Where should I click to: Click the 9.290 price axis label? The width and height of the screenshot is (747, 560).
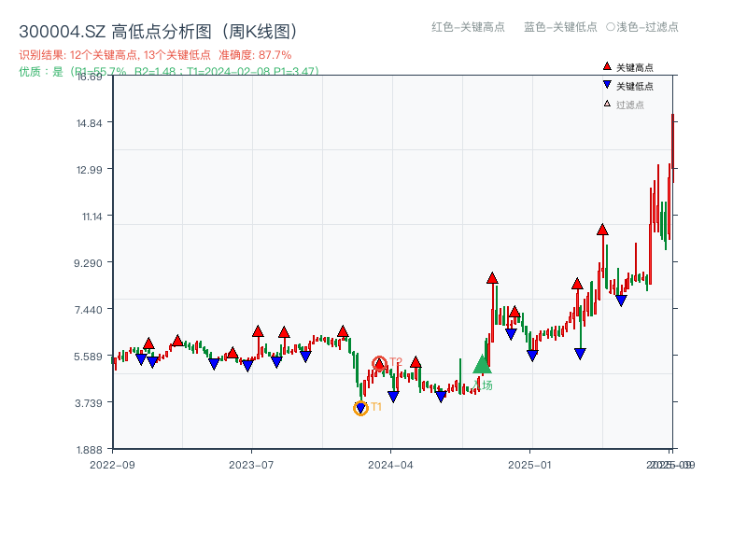coord(88,263)
